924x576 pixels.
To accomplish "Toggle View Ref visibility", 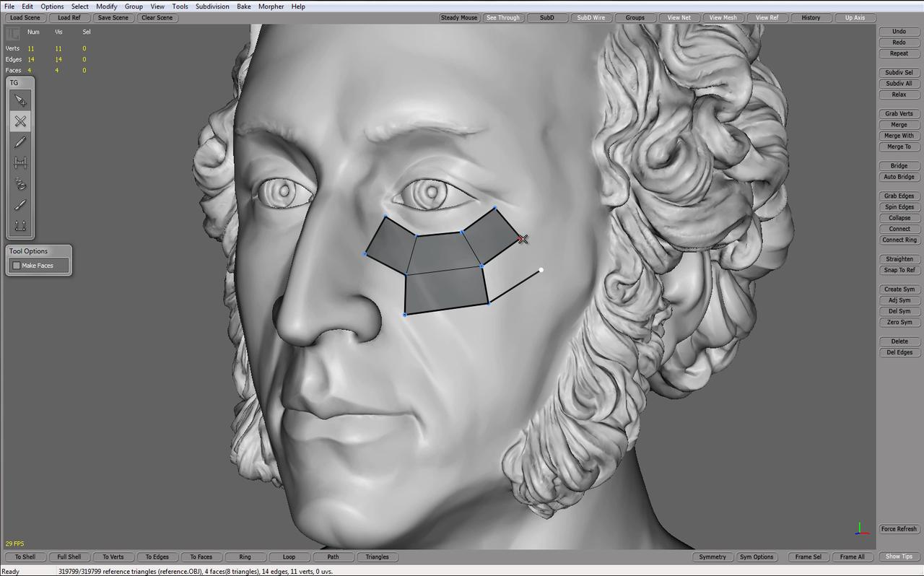I will tap(767, 17).
